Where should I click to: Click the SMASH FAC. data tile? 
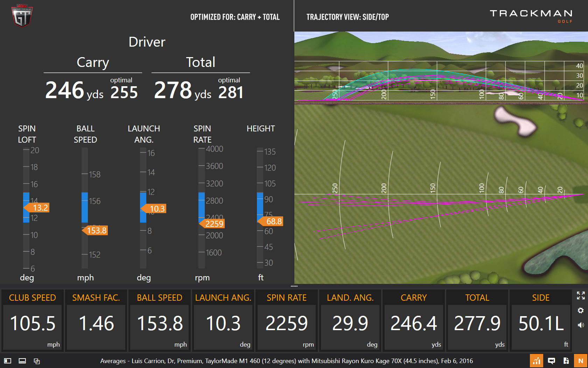tap(96, 320)
